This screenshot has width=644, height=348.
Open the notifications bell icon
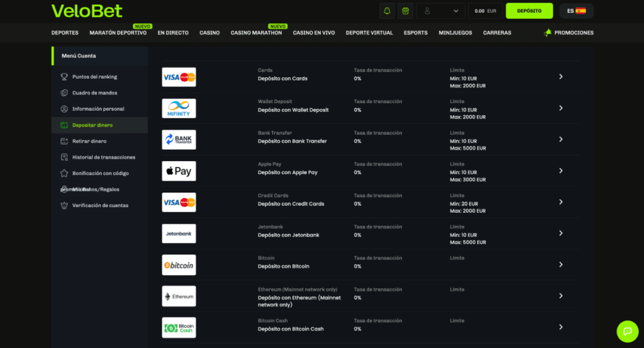tap(387, 11)
